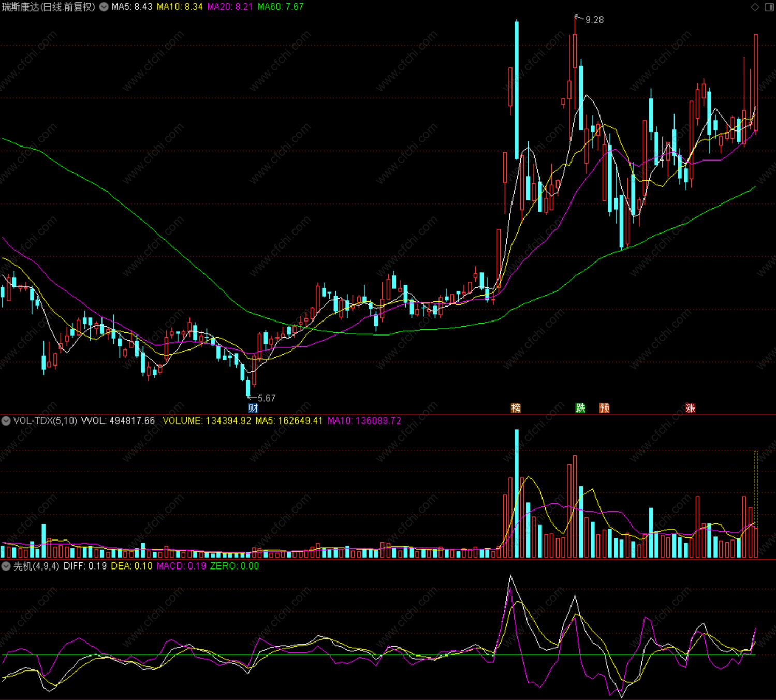Select the MA5: 8.43 label
The height and width of the screenshot is (700, 776).
pyautogui.click(x=132, y=7)
